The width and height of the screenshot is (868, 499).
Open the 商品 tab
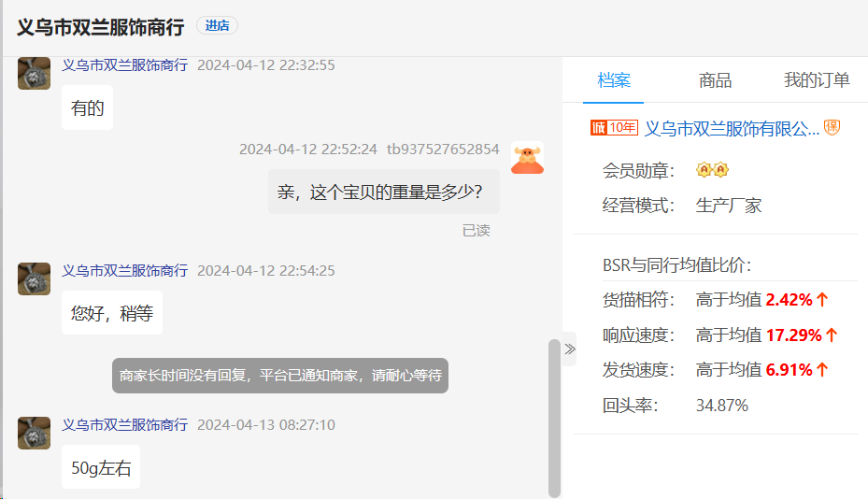click(x=715, y=80)
